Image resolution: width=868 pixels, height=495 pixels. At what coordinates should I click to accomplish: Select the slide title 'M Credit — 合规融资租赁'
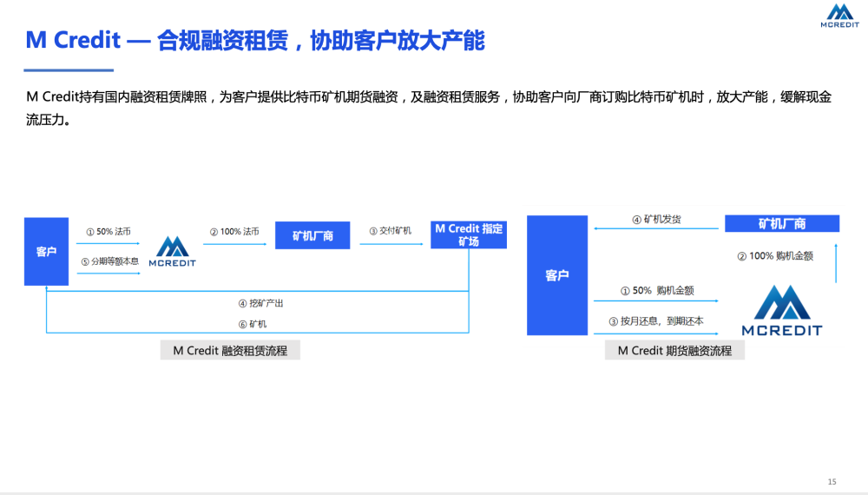[157, 41]
